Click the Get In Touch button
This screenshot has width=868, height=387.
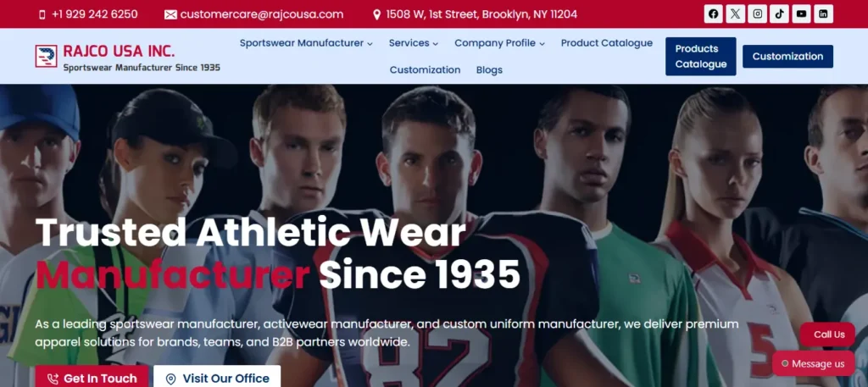click(x=92, y=377)
